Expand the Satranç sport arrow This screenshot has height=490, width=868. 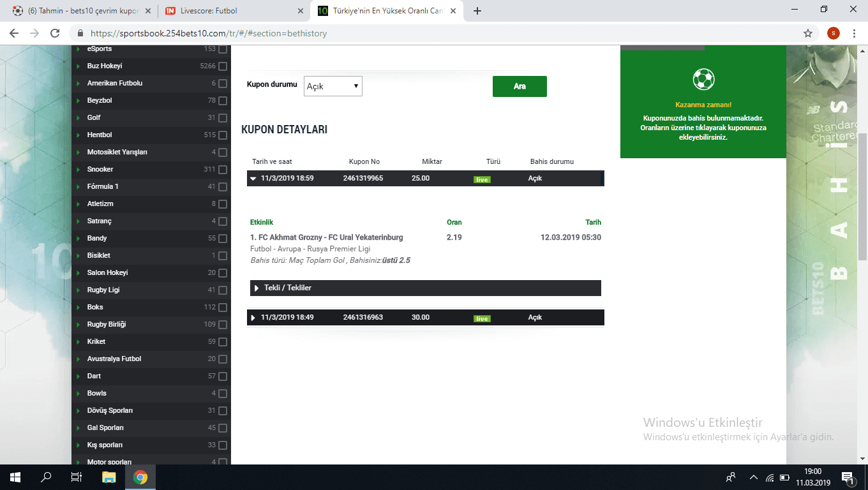point(79,221)
